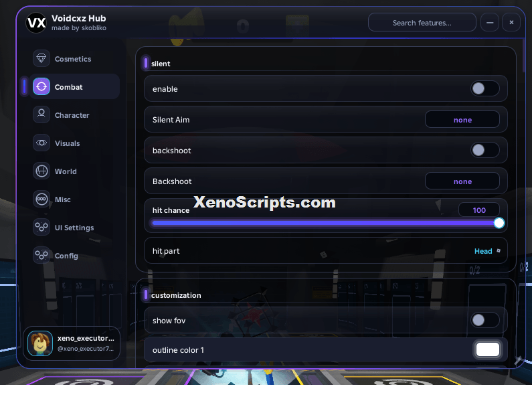Screen dimensions: 532x405
Task: Click the Misc dots icon
Action: coord(41,199)
